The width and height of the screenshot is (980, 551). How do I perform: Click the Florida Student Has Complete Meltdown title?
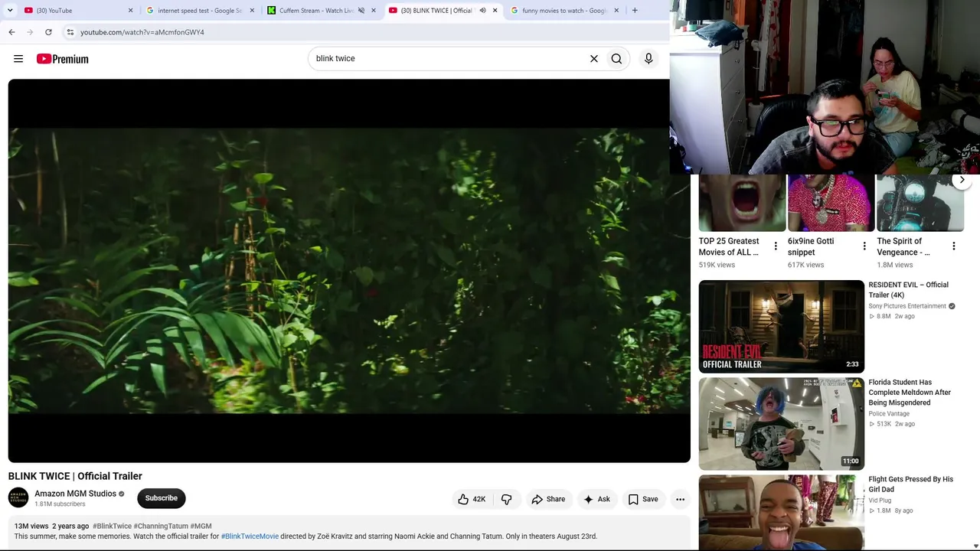point(910,393)
